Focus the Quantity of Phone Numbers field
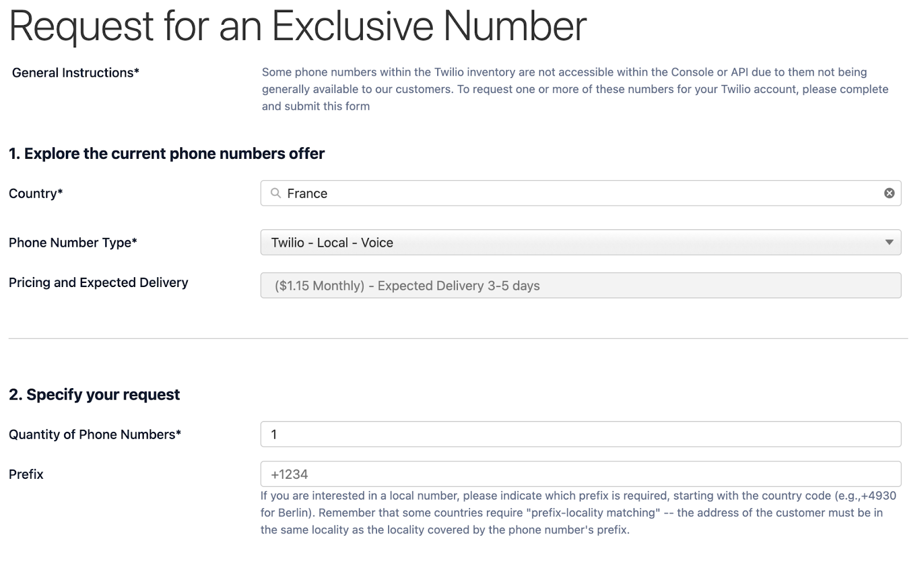Image resolution: width=924 pixels, height=570 pixels. pyautogui.click(x=580, y=434)
